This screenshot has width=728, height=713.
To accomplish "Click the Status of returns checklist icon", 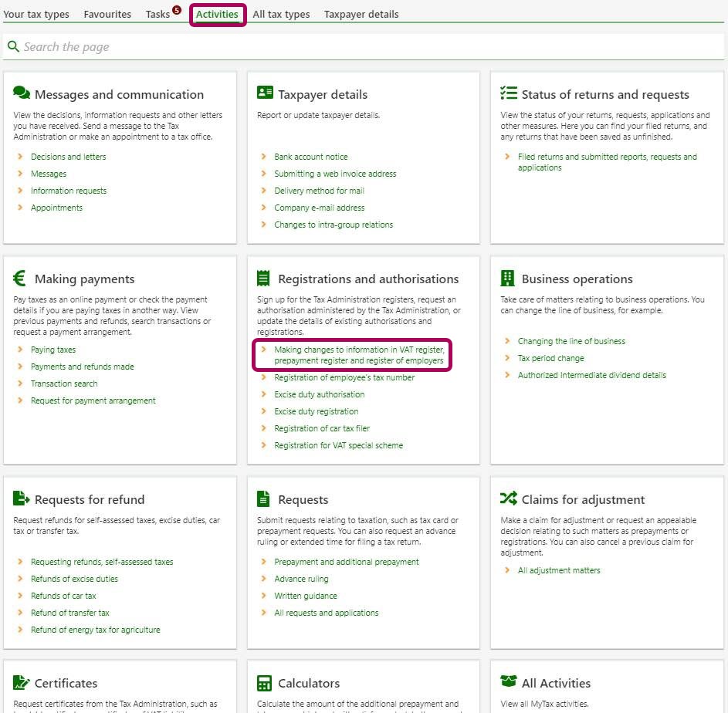I will [x=508, y=93].
